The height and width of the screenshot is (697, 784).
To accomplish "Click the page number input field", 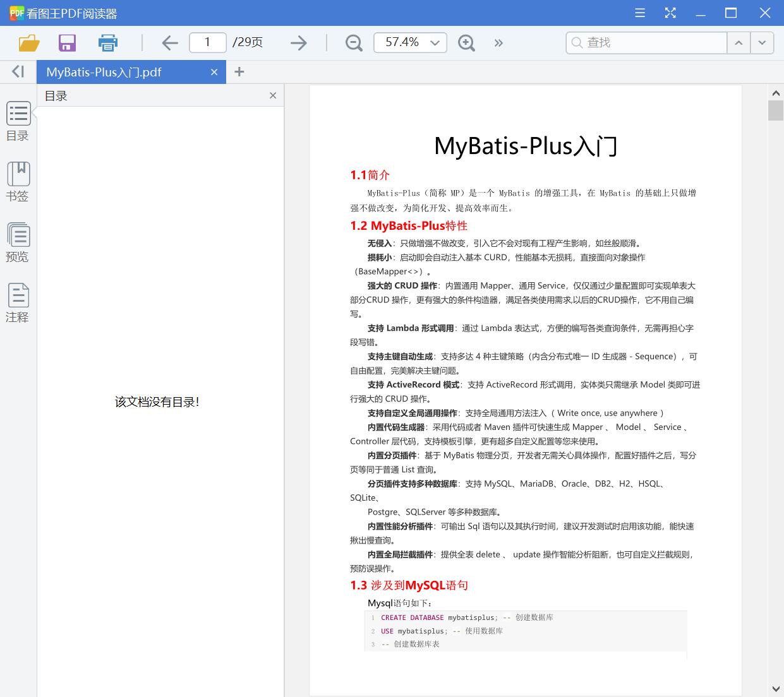I will [207, 42].
